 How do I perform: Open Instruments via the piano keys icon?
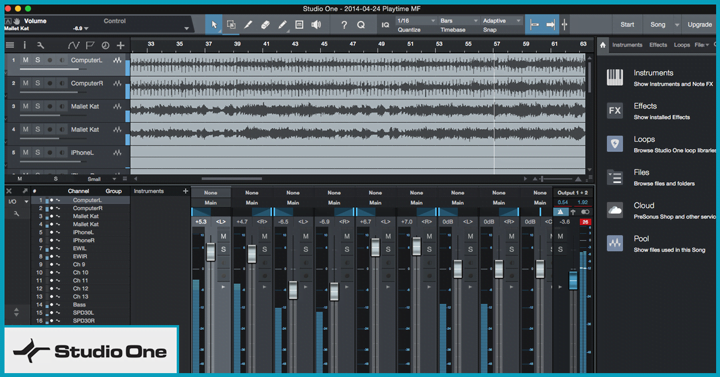pos(615,78)
